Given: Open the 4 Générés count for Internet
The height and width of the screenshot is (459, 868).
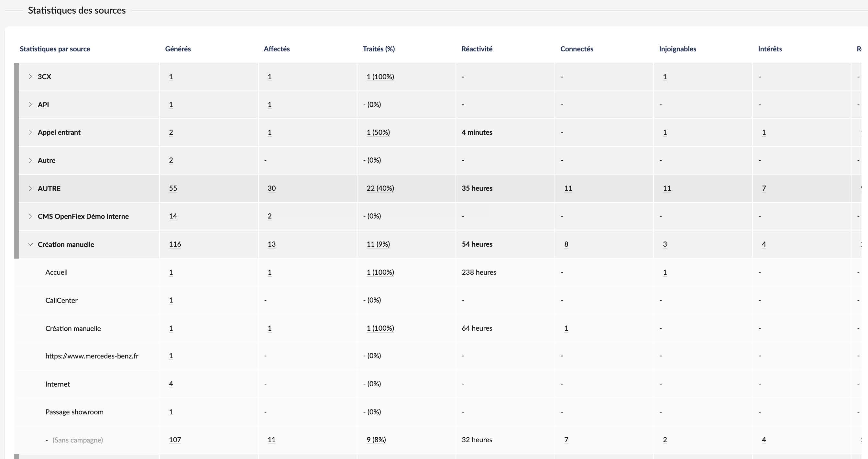Looking at the screenshot, I should (171, 384).
